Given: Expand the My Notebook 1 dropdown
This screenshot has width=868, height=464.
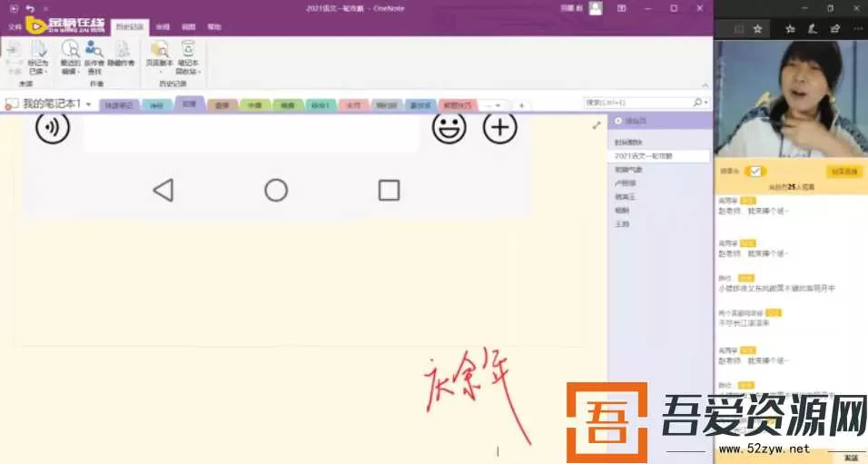Looking at the screenshot, I should 88,104.
